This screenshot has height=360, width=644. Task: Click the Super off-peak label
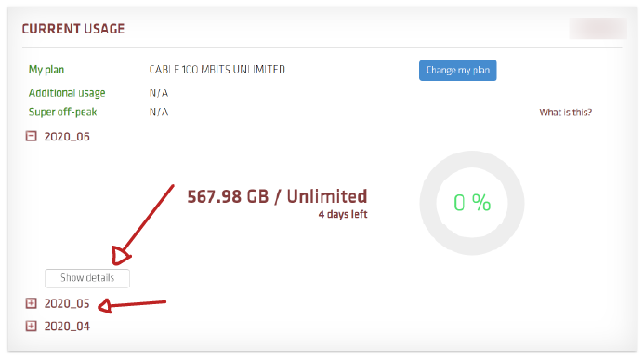63,112
